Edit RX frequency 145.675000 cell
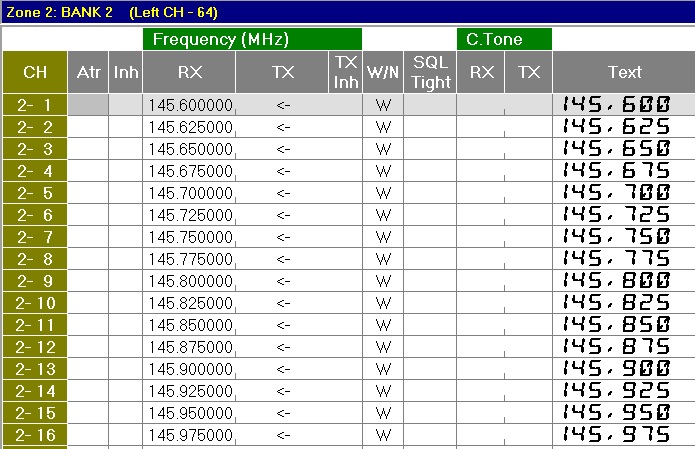 click(x=189, y=171)
